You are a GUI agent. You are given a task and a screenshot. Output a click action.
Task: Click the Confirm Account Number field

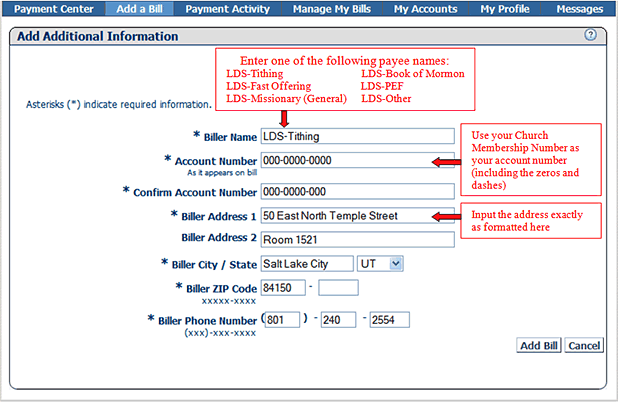[357, 192]
